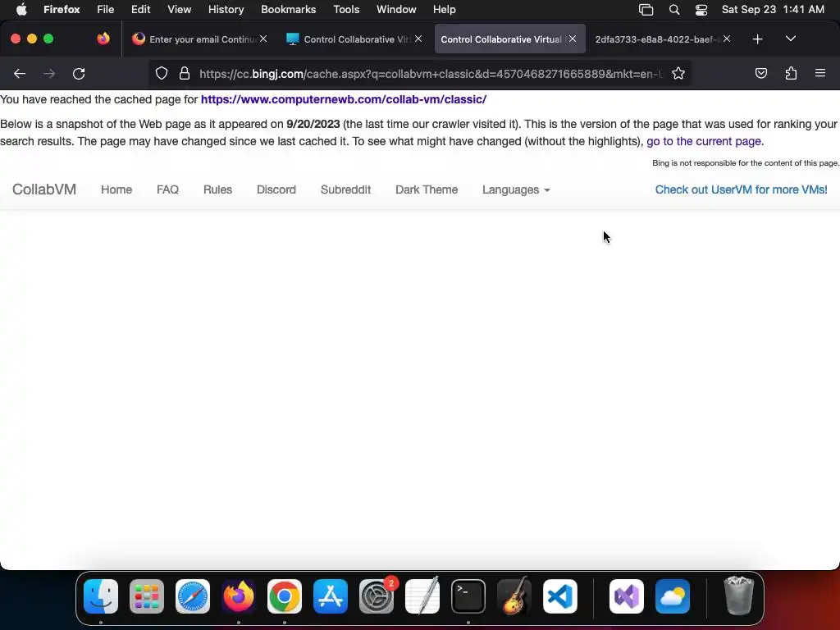Open the Subreddit nav link
Screen dimensions: 840x630
pyautogui.click(x=345, y=189)
